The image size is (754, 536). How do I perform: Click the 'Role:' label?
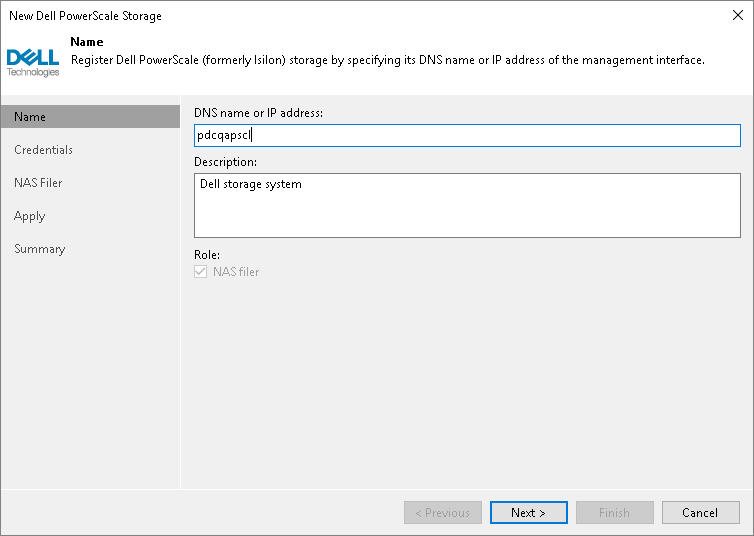pyautogui.click(x=207, y=255)
